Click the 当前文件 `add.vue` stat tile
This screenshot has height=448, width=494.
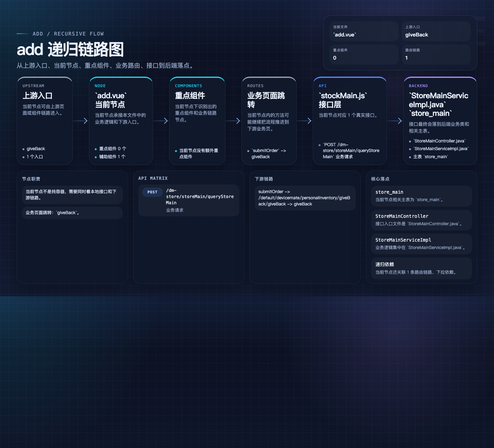[x=364, y=31]
